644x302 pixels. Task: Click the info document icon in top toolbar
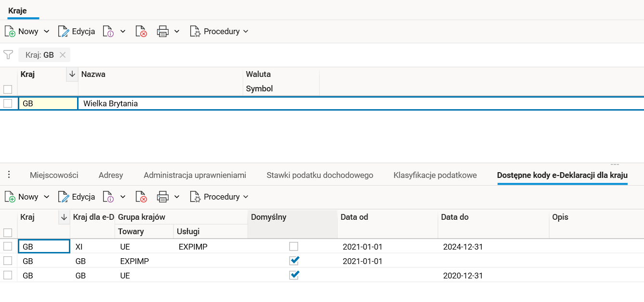click(108, 32)
